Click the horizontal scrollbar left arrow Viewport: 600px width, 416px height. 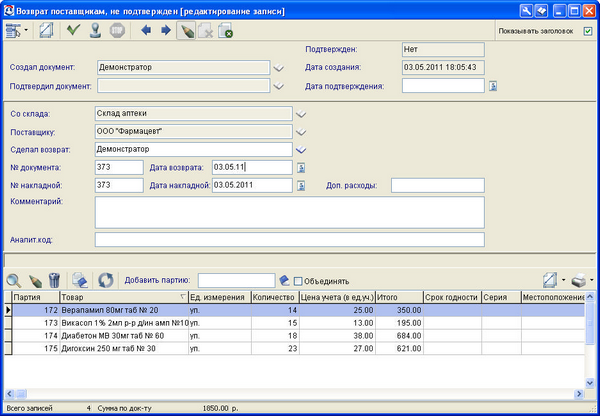[x=9, y=393]
